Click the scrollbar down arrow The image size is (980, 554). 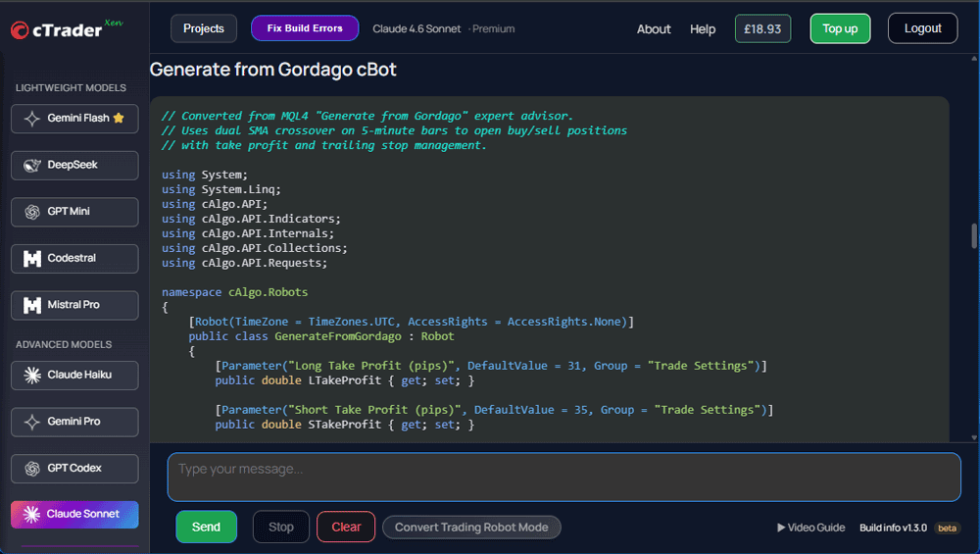click(974, 437)
